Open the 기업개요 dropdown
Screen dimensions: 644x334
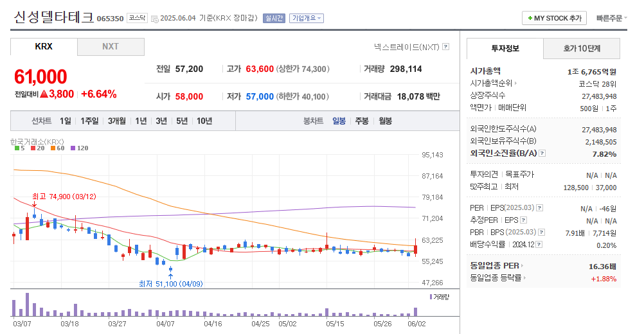point(307,18)
